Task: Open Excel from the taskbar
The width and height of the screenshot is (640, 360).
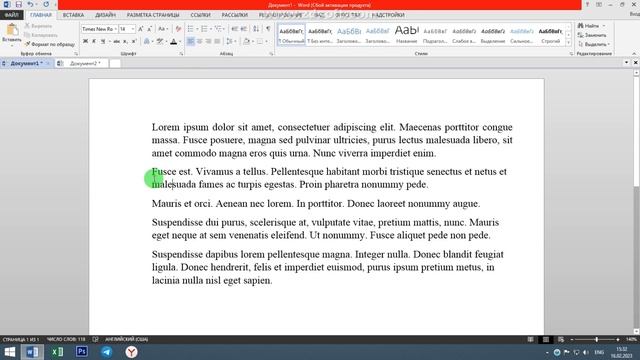Action: click(57, 352)
